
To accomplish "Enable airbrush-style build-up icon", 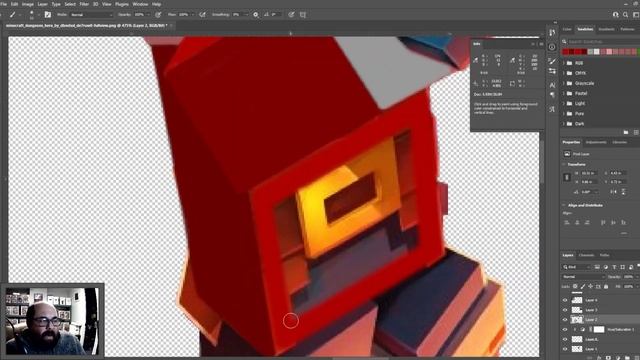I will [202, 15].
